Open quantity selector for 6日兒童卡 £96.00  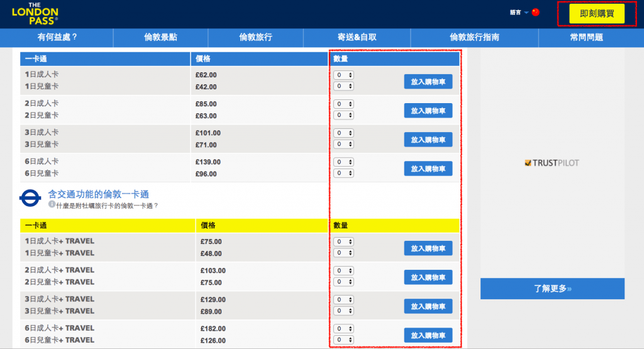point(343,174)
